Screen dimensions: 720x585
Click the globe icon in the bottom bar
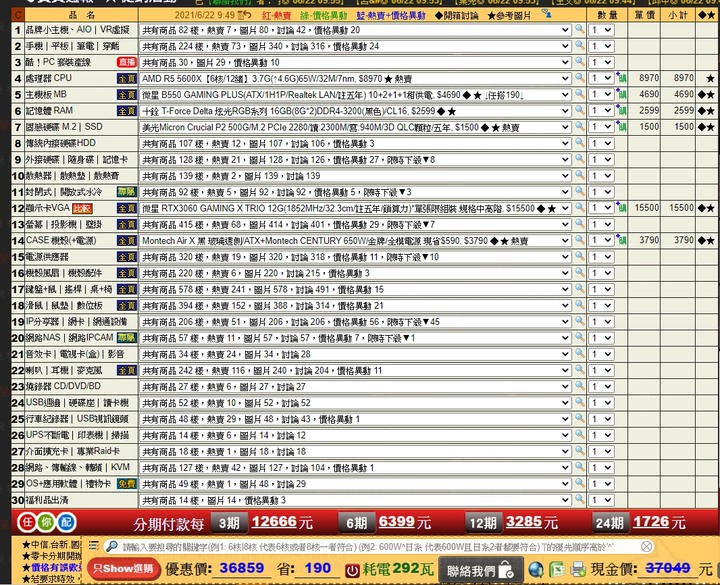coord(536,569)
